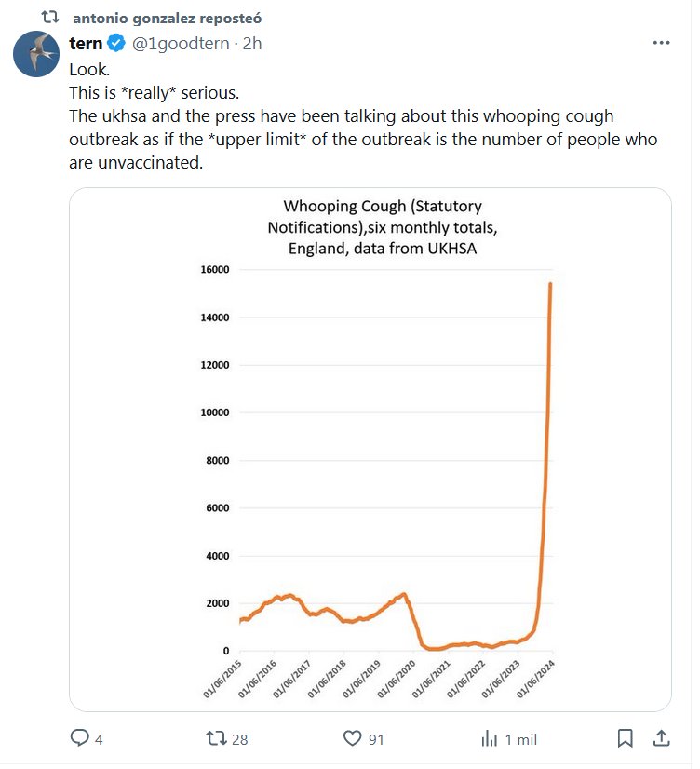Open the @1goodtern handle link
700x769 pixels.
180,43
